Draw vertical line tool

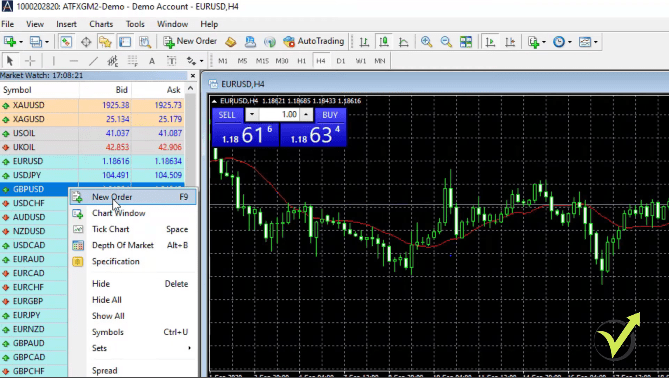[53, 61]
